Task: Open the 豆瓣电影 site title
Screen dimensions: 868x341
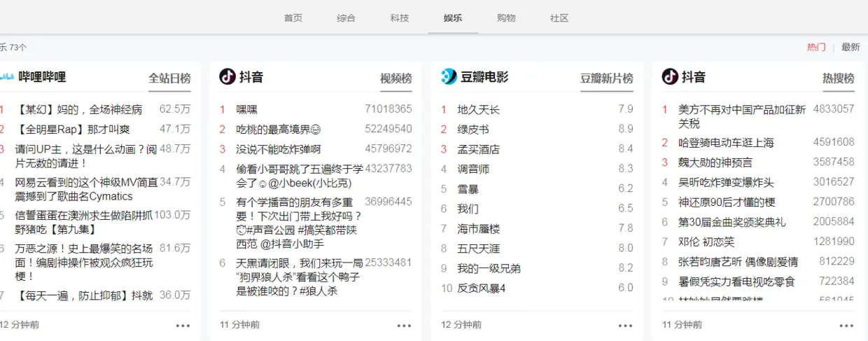Action: coord(484,77)
